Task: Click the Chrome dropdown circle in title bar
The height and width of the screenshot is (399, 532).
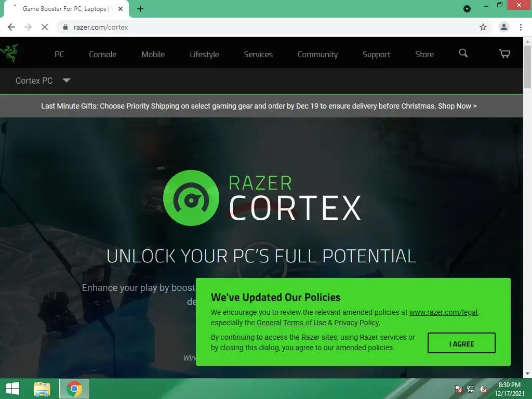Action: (x=467, y=9)
